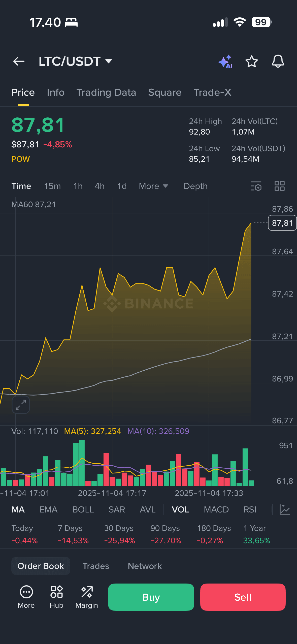Select the 1h interval
The image size is (297, 644).
[78, 186]
